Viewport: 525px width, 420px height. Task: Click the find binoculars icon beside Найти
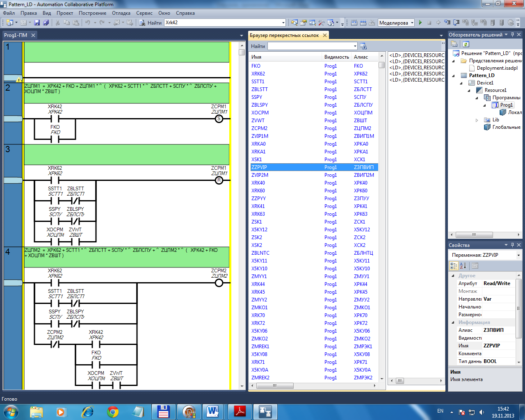click(x=142, y=23)
